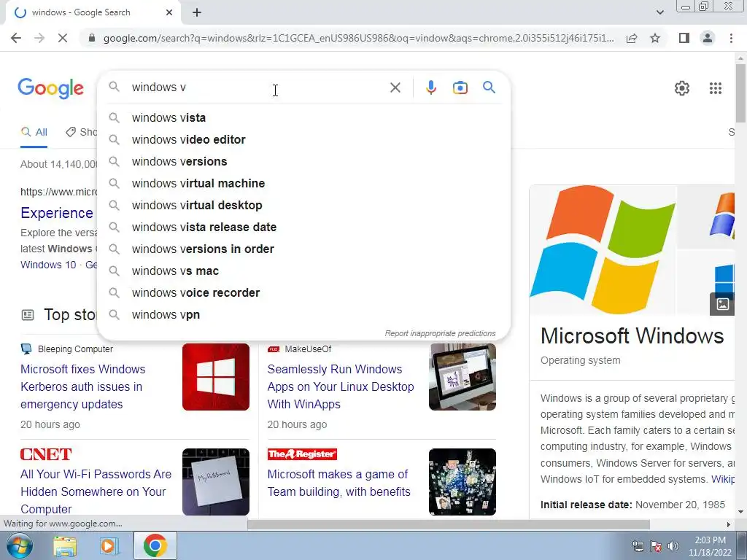The height and width of the screenshot is (560, 747).
Task: Open the Chrome three-dot menu
Action: (x=731, y=38)
